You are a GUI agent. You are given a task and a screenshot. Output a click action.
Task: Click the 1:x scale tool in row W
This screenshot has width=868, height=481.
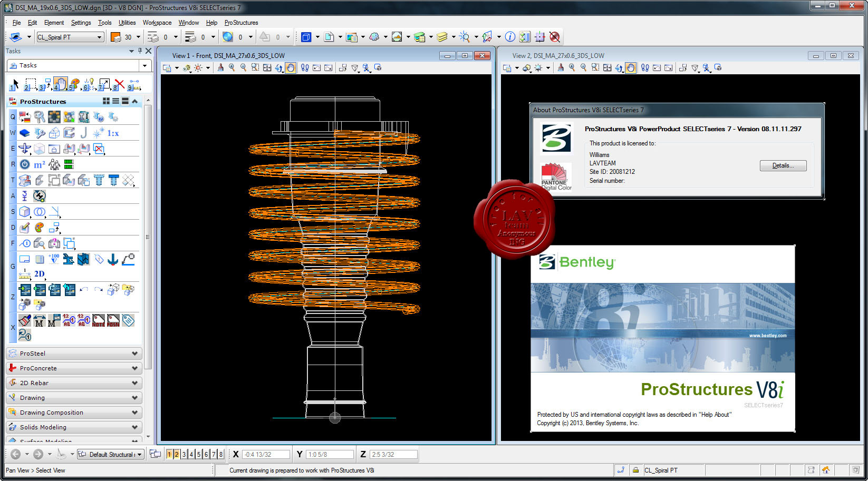click(113, 133)
